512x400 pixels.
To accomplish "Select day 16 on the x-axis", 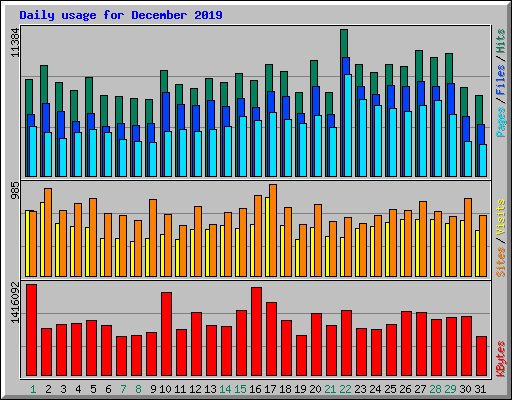I will point(255,389).
